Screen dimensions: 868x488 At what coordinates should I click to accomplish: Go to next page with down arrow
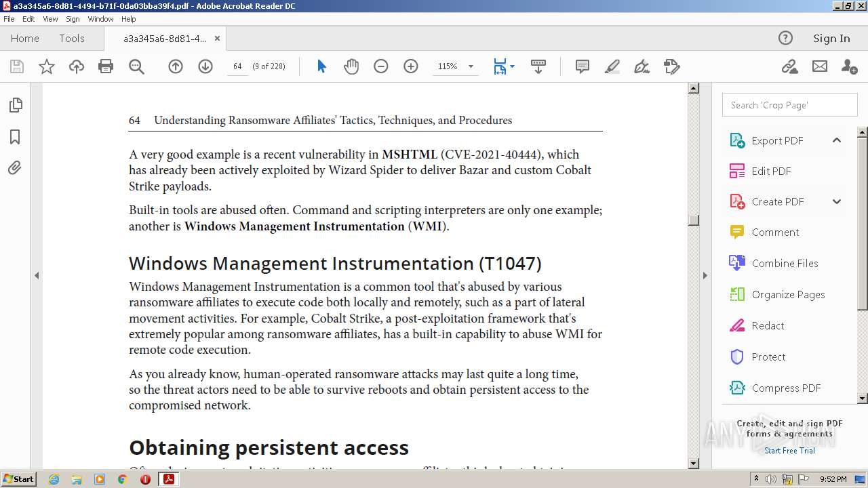205,66
